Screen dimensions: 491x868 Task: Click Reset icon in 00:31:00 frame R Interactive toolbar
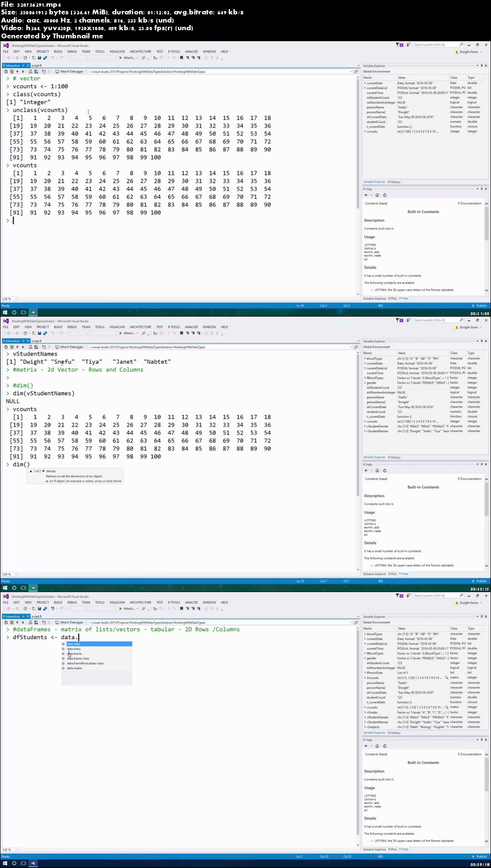6,71
